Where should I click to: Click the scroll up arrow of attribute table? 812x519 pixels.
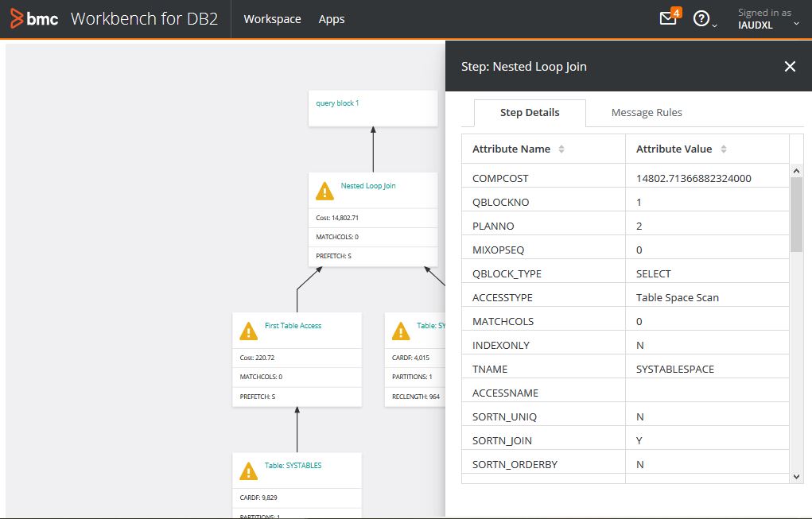pos(796,171)
